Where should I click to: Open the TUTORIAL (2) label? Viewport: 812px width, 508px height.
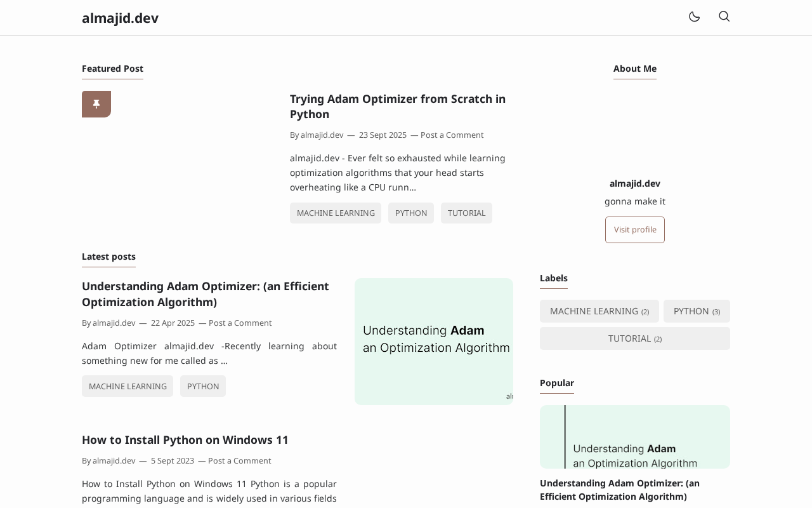(634, 338)
